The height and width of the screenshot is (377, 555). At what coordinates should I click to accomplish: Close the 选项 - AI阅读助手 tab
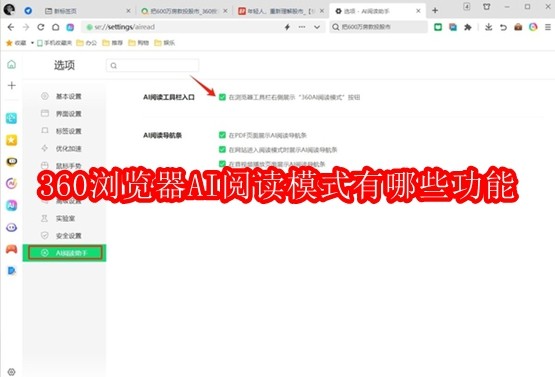click(x=418, y=11)
